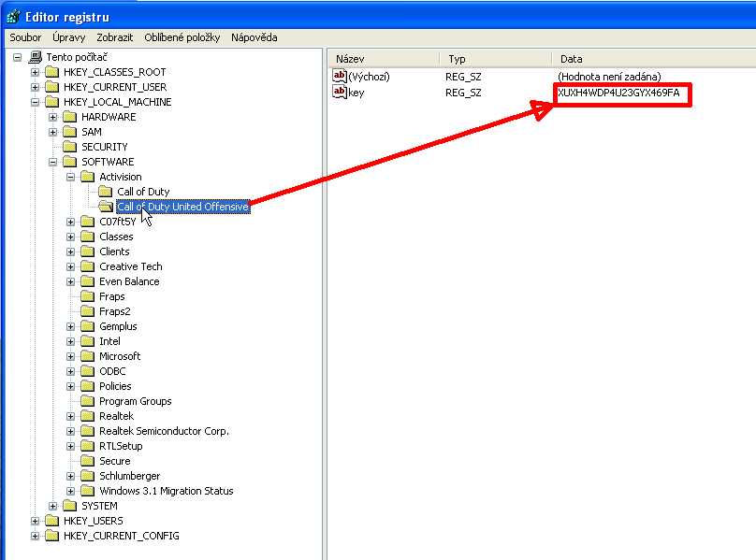Select the Call of Duty United Offensive key
Screen dimensions: 756x560
182,207
